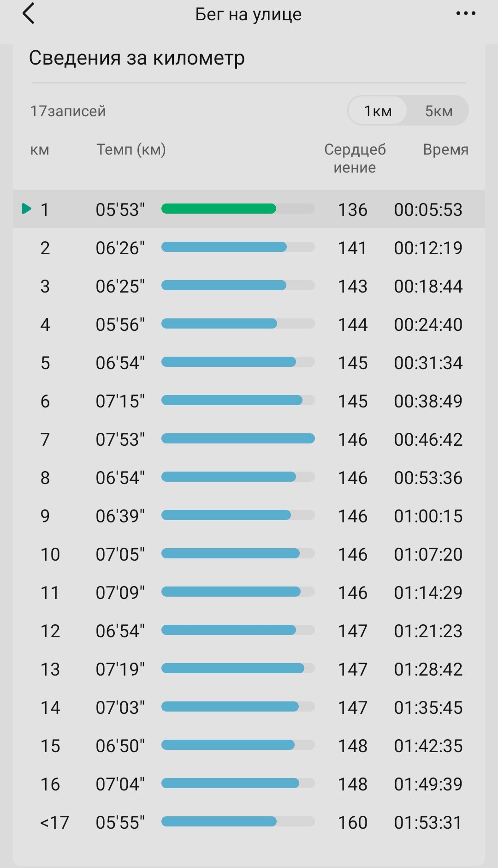Open the three-dot more options menu
The image size is (498, 868).
coord(466,13)
